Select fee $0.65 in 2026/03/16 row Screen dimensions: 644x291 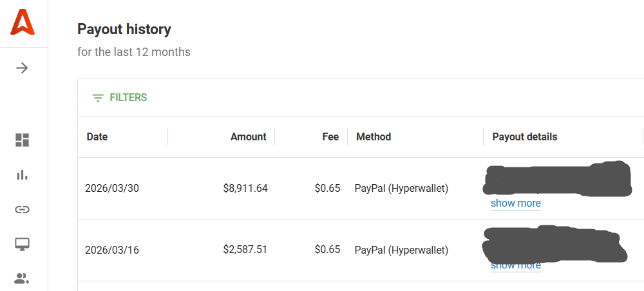[327, 250]
